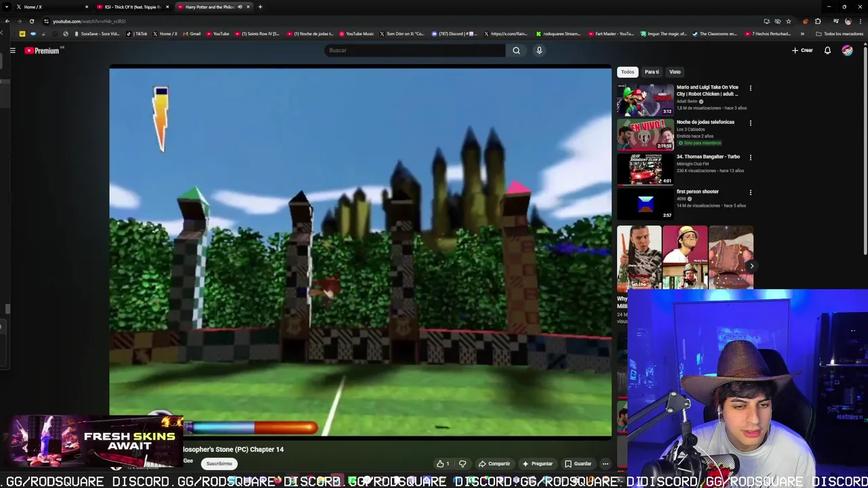Open the TikTok bookmark

pyautogui.click(x=137, y=34)
